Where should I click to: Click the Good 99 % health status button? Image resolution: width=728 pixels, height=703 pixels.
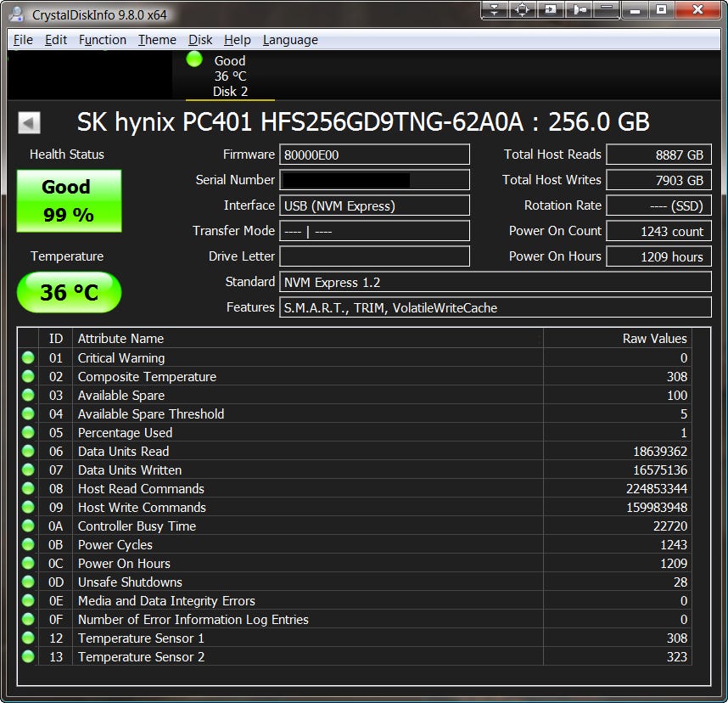click(69, 201)
